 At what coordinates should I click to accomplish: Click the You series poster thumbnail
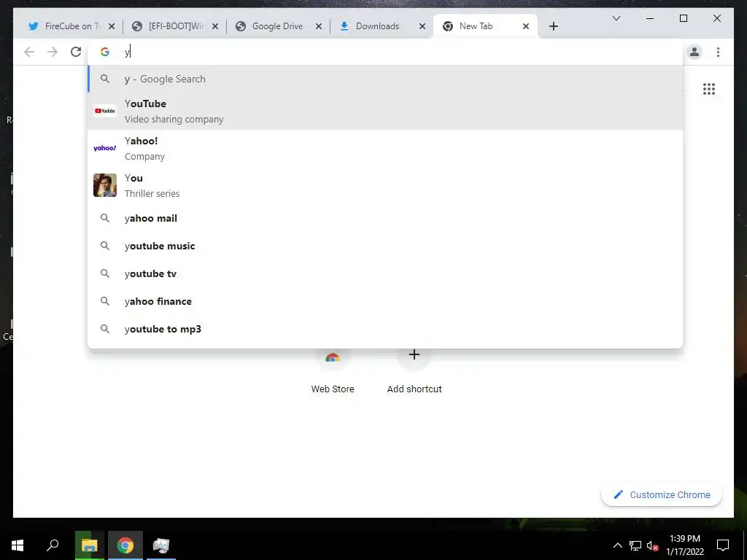point(105,185)
